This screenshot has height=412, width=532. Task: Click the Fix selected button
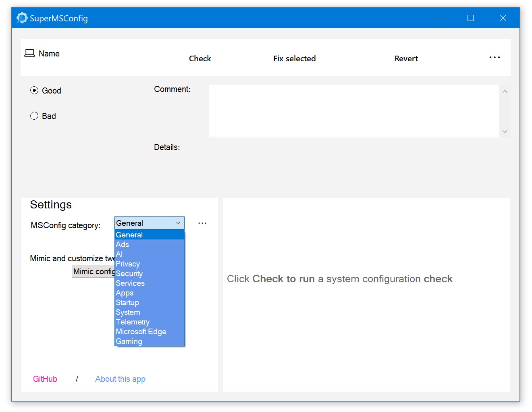(295, 58)
